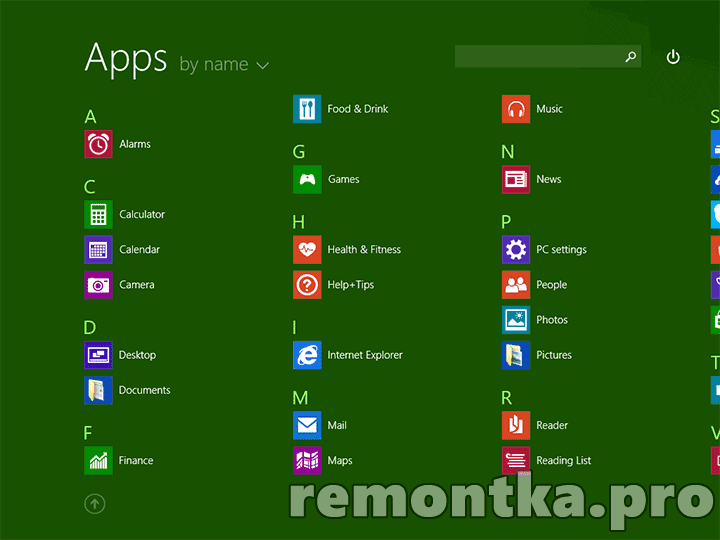Screen dimensions: 720x540
Task: Click the 'Internet Explorer' label
Action: tap(365, 355)
